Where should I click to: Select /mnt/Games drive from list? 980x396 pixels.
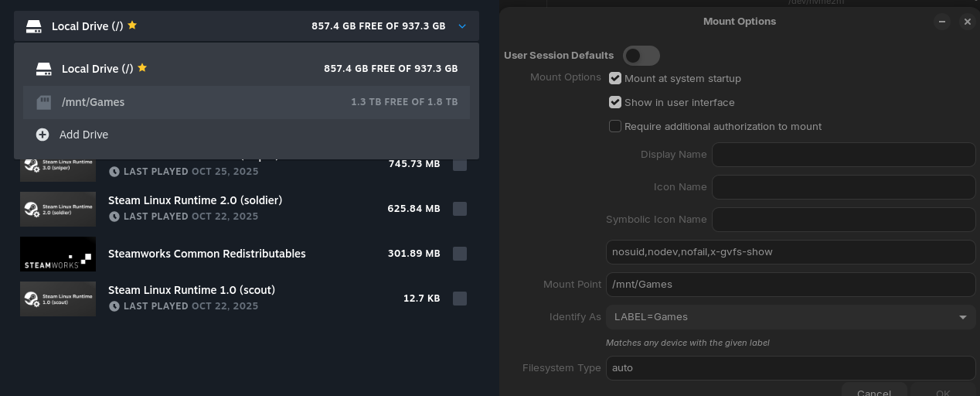click(246, 102)
